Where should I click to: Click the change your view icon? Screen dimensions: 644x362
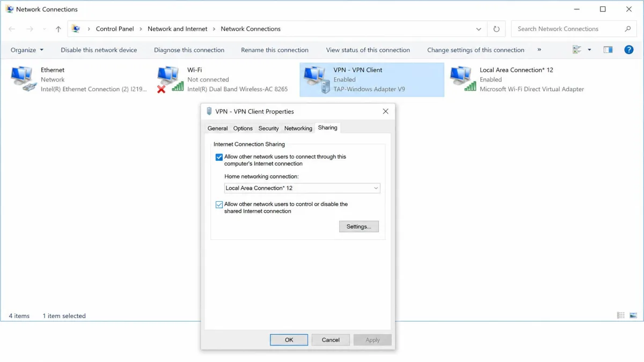click(577, 50)
